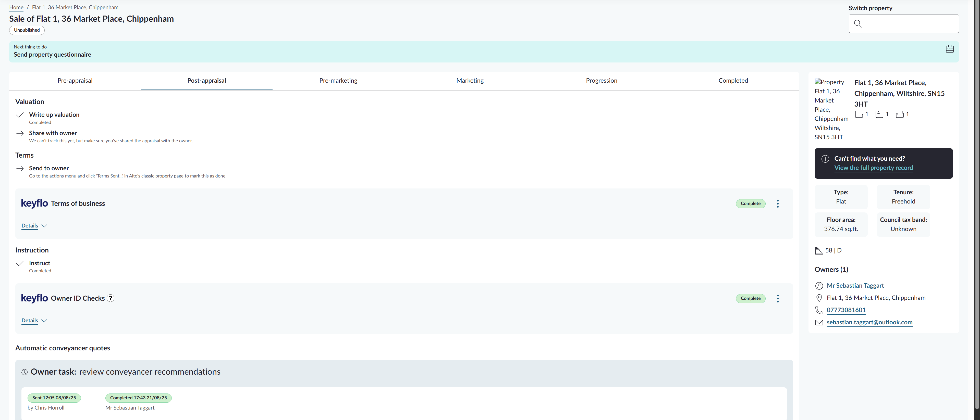Select the Post-appraisal tab

pos(206,81)
